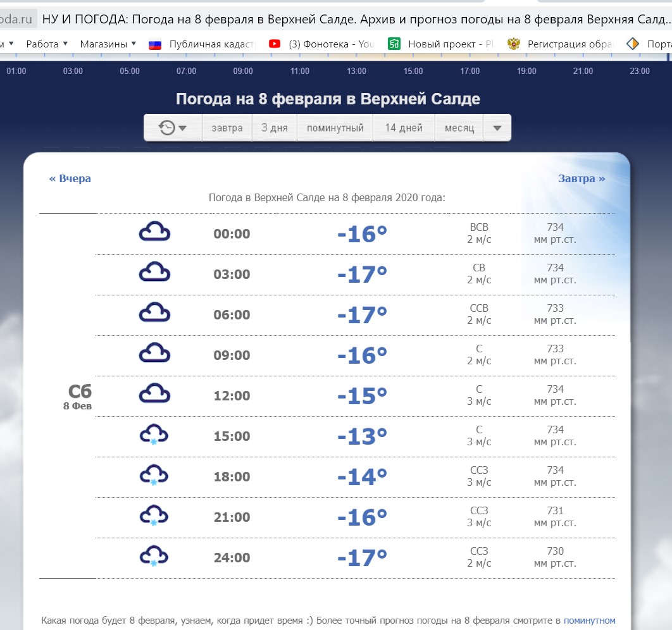Open the Публичная кадастровая bookmark flag icon

155,44
